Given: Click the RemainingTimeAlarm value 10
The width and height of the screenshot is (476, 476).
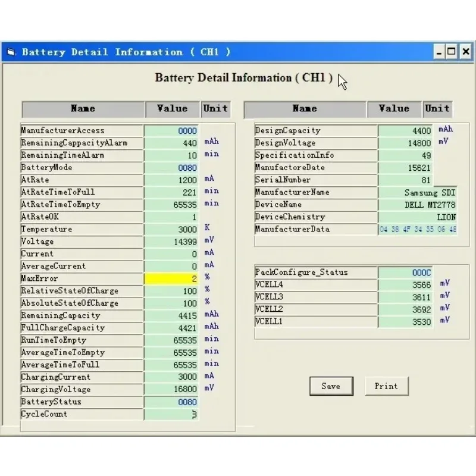Looking at the screenshot, I should tap(171, 155).
